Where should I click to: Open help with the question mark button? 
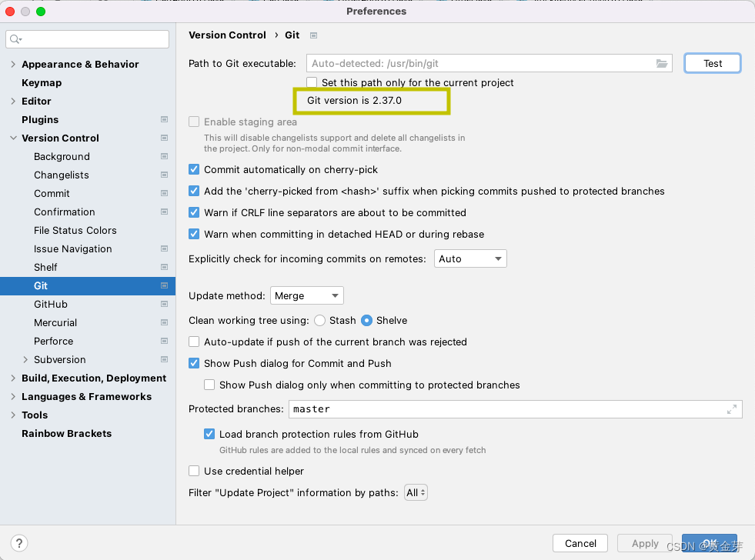pos(18,543)
